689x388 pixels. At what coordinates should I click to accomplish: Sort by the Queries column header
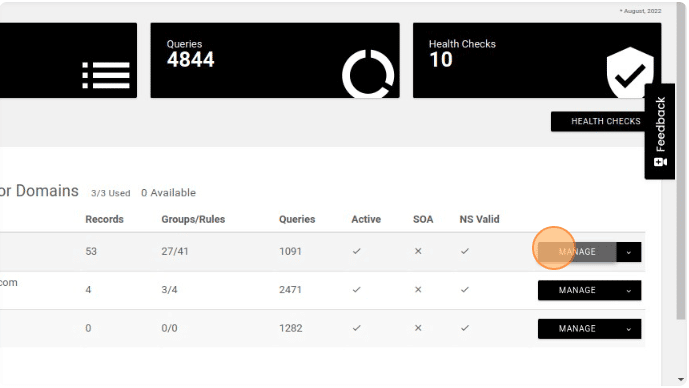click(x=297, y=219)
